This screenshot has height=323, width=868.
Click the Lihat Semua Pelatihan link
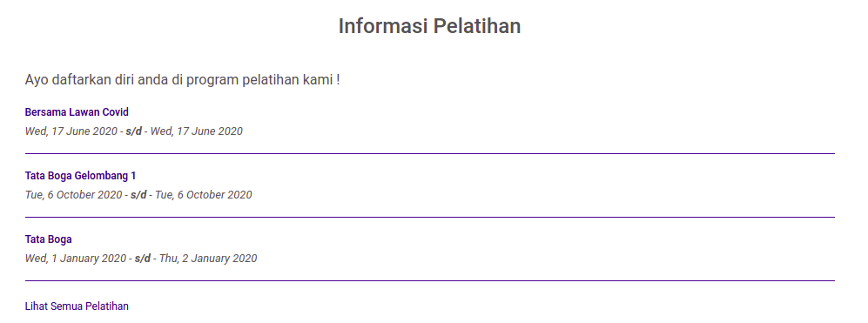77,306
